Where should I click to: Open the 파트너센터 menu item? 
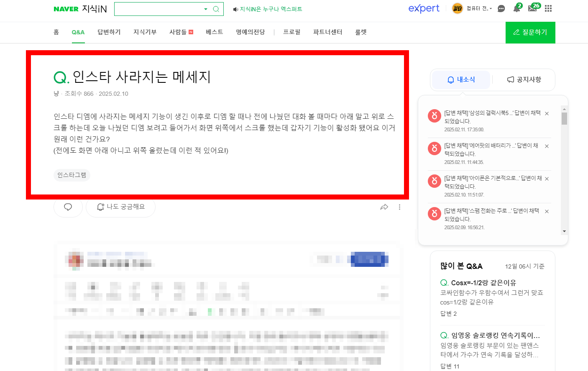point(328,32)
